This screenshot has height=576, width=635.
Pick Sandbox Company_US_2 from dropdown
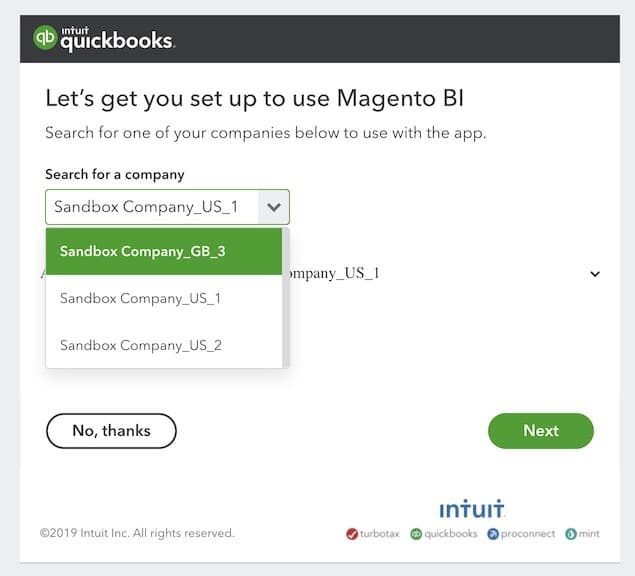(141, 345)
